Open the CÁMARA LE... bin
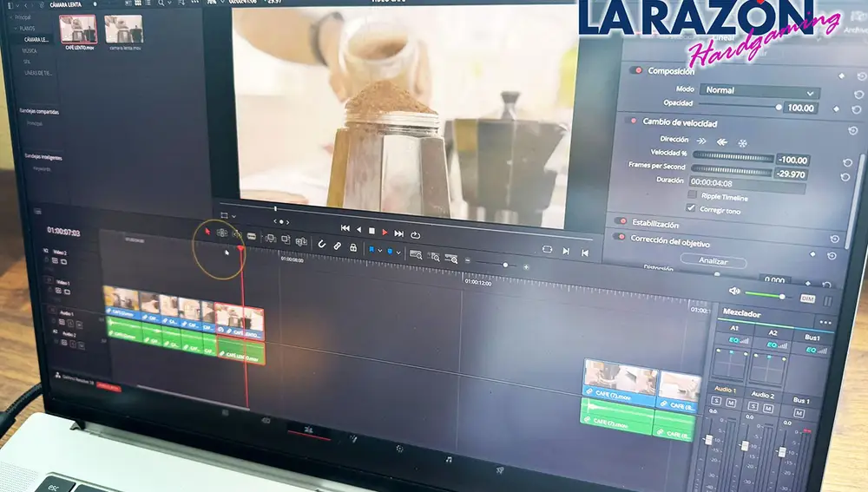The width and height of the screenshot is (868, 492). [x=36, y=39]
